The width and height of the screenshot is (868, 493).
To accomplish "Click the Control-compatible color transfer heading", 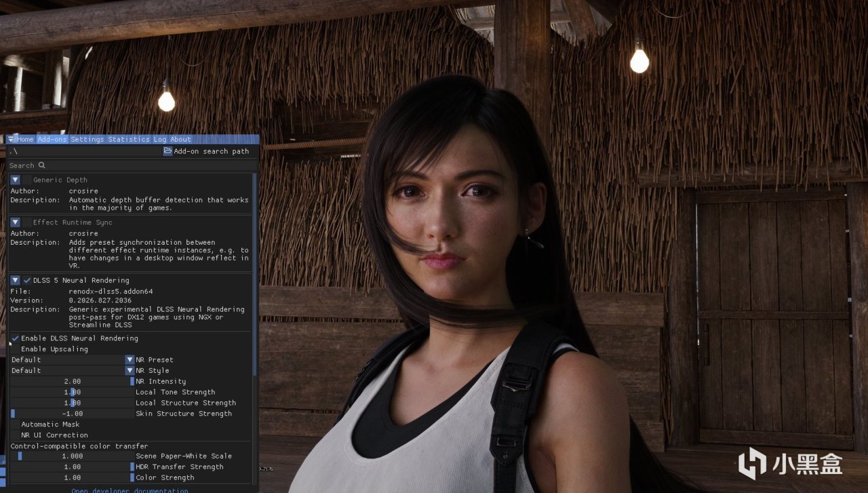I will tap(79, 446).
